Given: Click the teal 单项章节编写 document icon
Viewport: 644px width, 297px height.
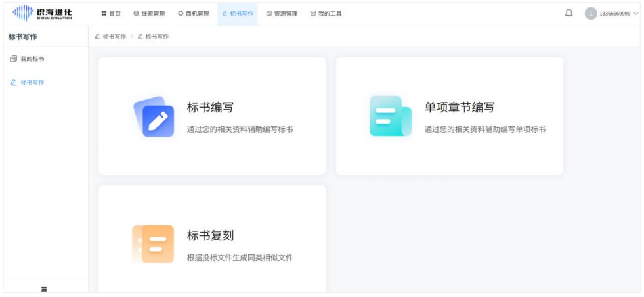Looking at the screenshot, I should pos(390,116).
